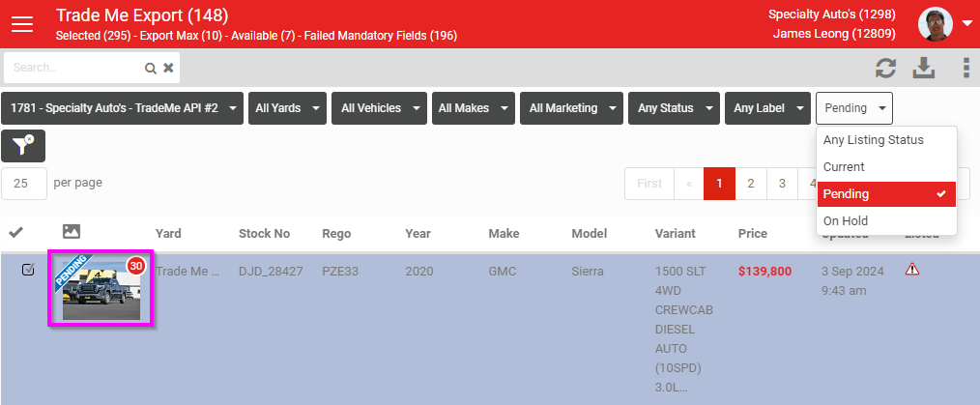980x405 pixels.
Task: Click the red 30 photo count badge
Action: click(136, 266)
